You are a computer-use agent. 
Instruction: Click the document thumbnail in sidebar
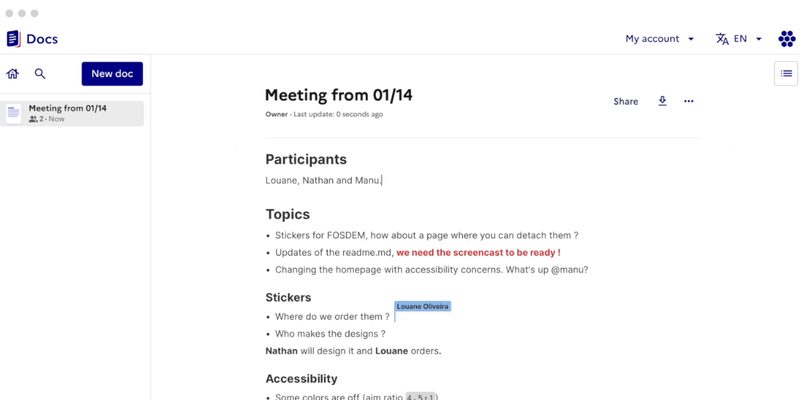coord(13,113)
